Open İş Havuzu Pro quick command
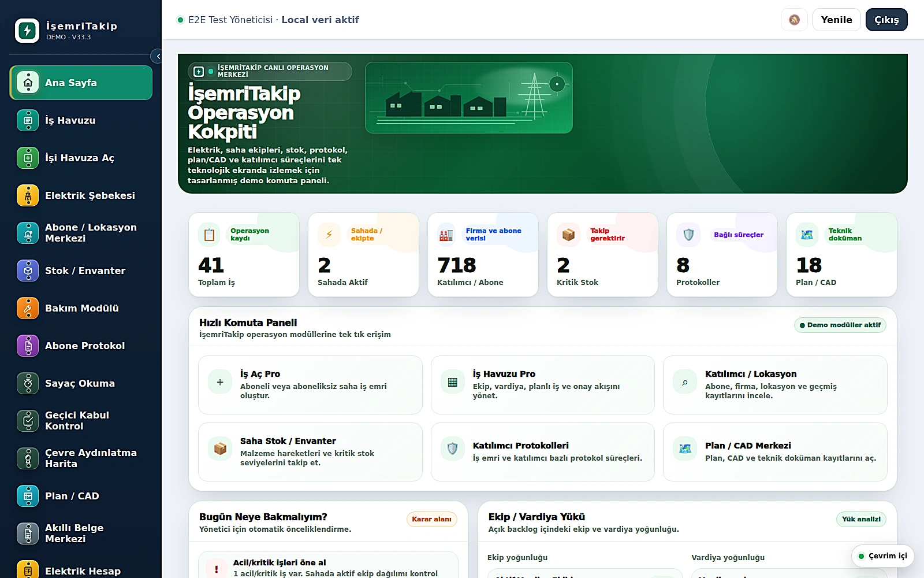This screenshot has height=578, width=924. pos(543,385)
